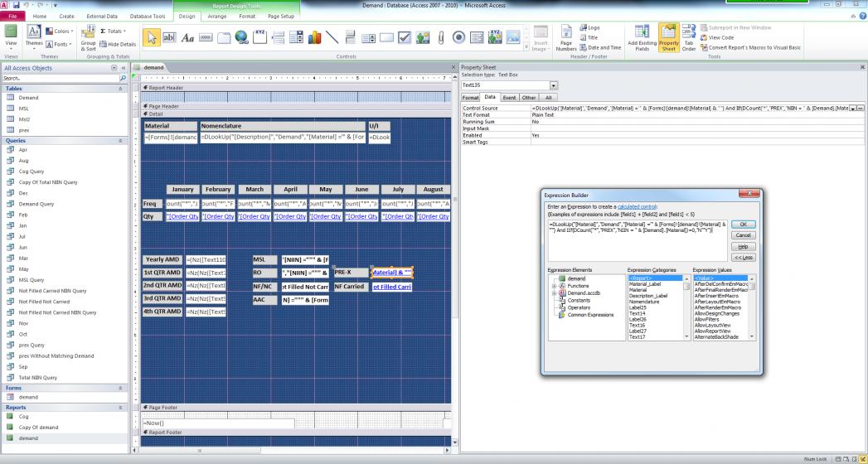The width and height of the screenshot is (868, 464).
Task: Open the Text135 selection dropdown
Action: (x=554, y=85)
